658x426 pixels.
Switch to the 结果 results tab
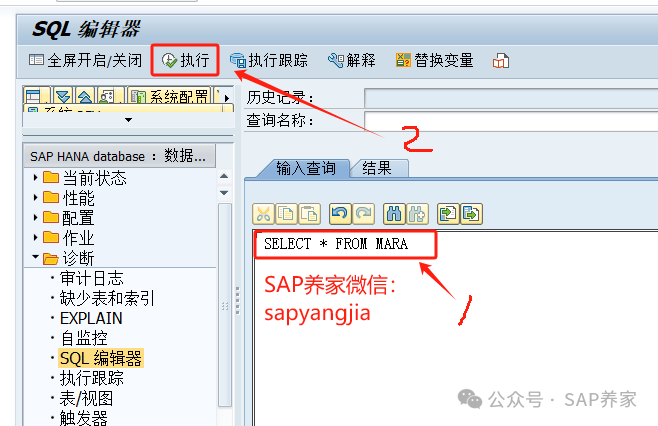tap(377, 168)
